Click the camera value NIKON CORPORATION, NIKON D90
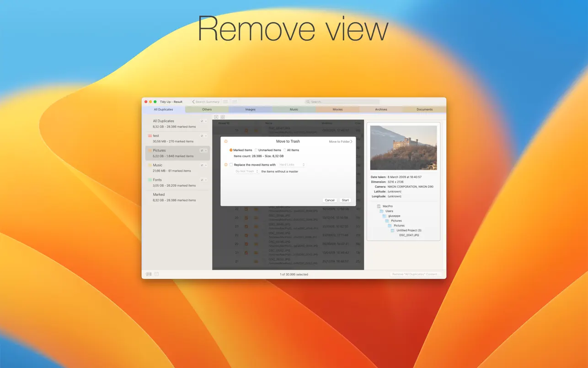The image size is (588, 368). coord(411,187)
